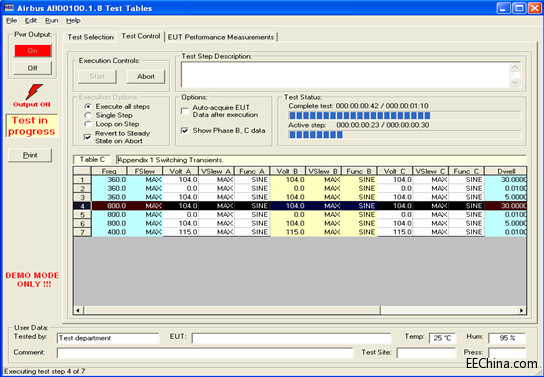Click the Tested by input field

coord(108,338)
